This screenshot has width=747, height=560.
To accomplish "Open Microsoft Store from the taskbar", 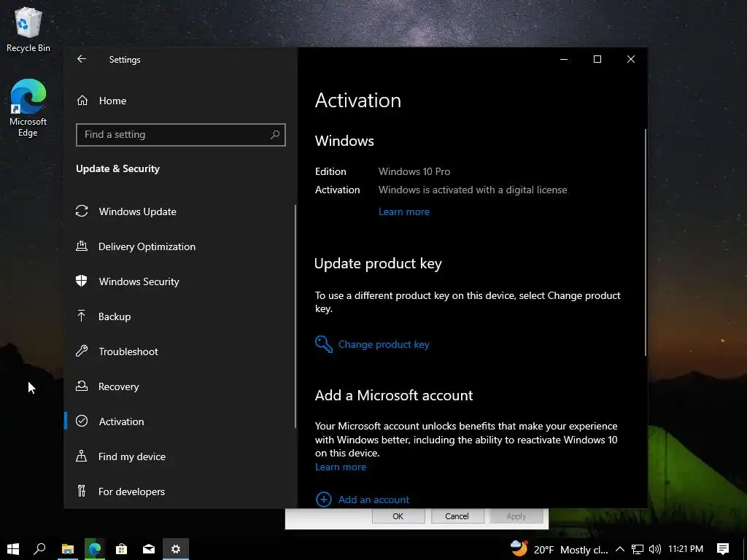I will [122, 549].
